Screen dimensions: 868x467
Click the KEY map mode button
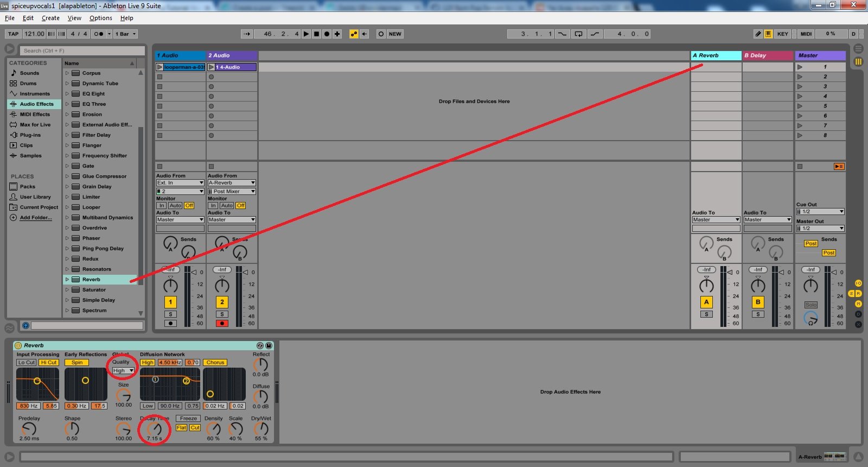(x=783, y=34)
